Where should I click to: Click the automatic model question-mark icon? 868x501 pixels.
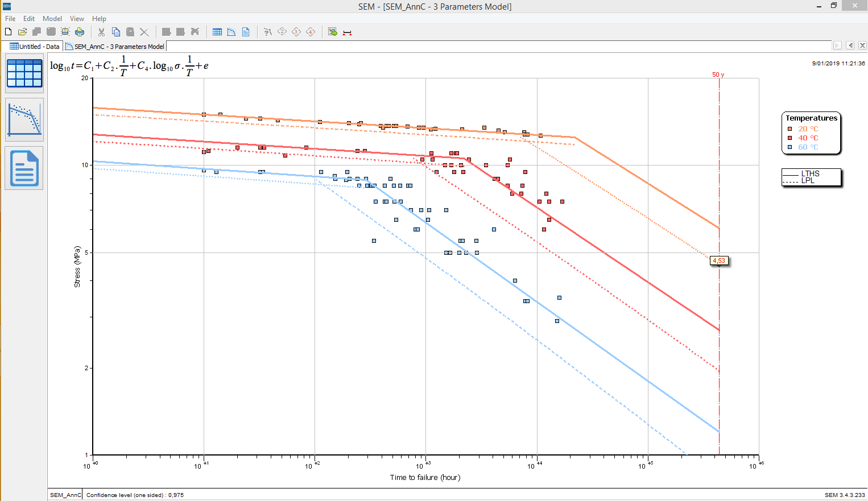point(267,32)
